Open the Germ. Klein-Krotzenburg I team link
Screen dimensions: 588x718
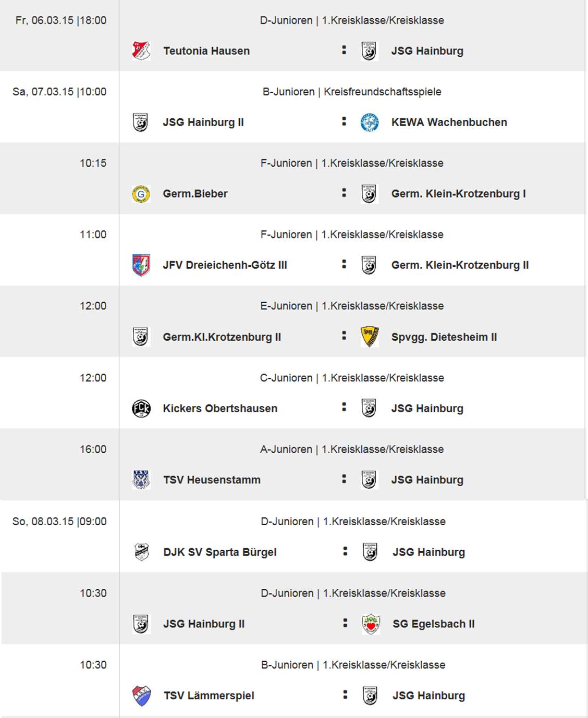click(458, 194)
